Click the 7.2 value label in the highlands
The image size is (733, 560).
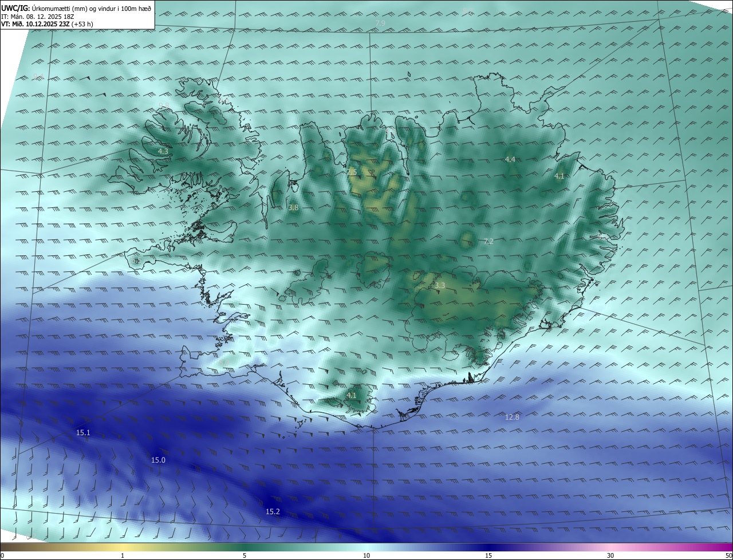tap(488, 242)
